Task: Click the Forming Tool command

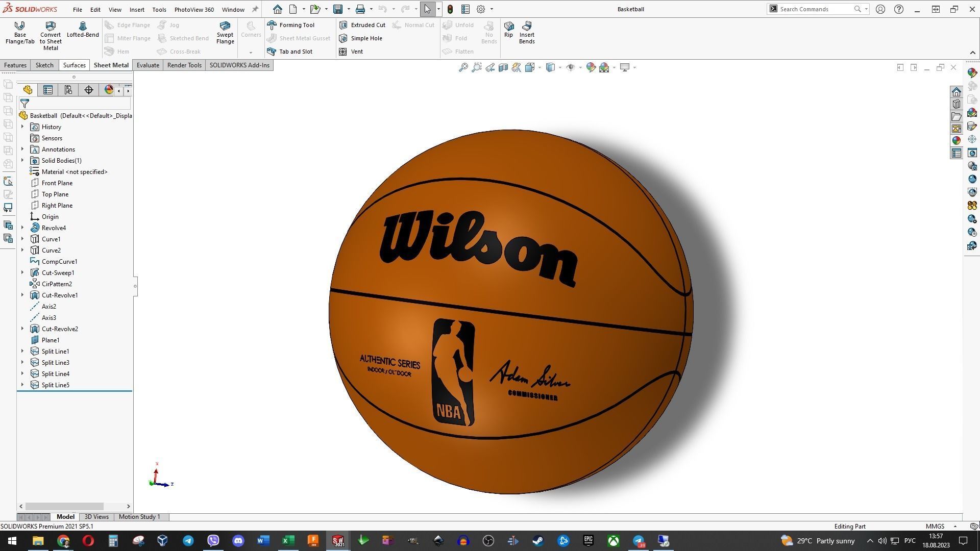Action: [x=291, y=25]
